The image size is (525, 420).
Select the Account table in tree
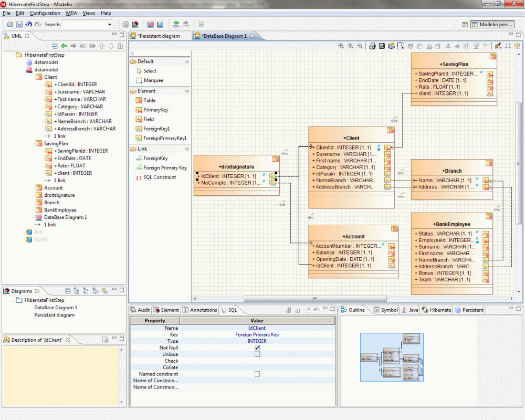(x=53, y=188)
